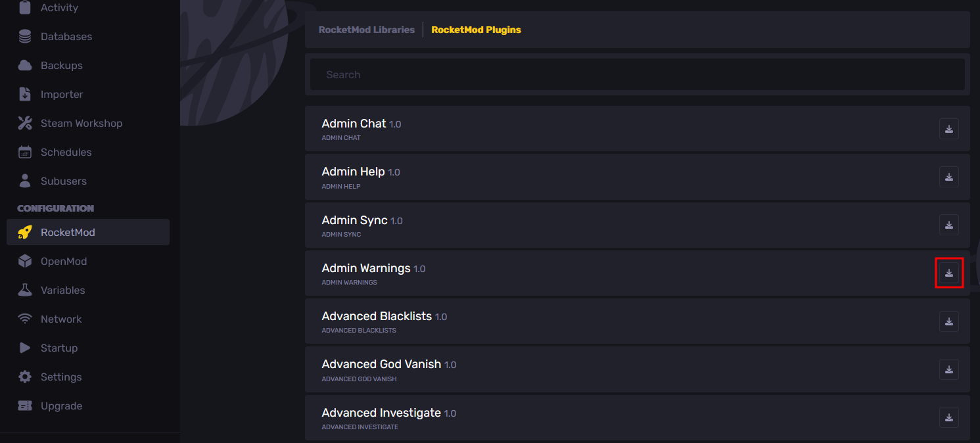Focus the plugin Search field
This screenshot has height=443, width=980.
(x=637, y=75)
